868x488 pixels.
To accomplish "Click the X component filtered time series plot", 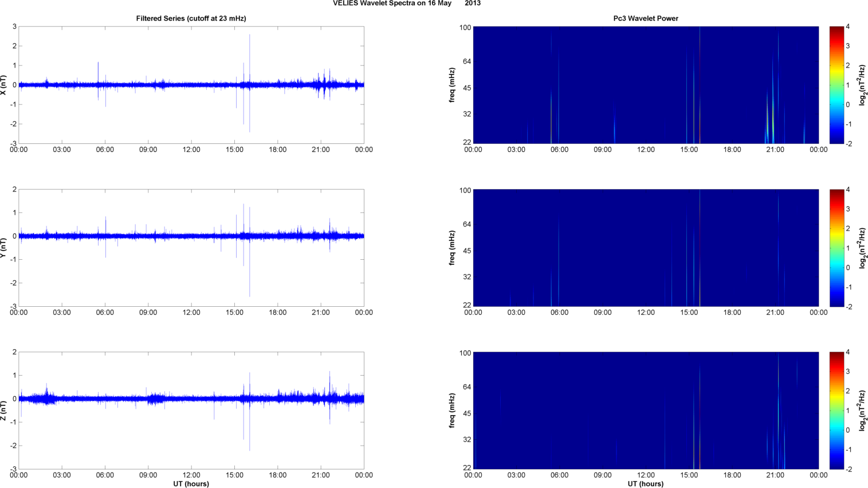I will 191,85.
